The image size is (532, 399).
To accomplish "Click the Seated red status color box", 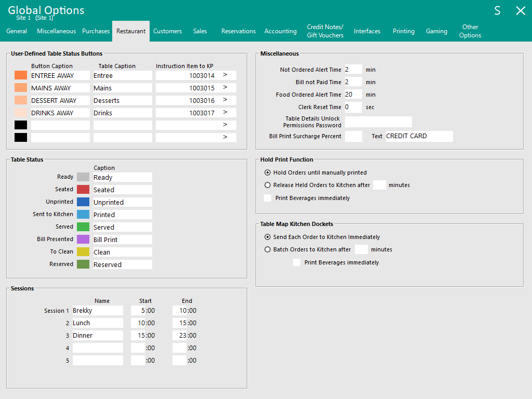I will (x=83, y=190).
